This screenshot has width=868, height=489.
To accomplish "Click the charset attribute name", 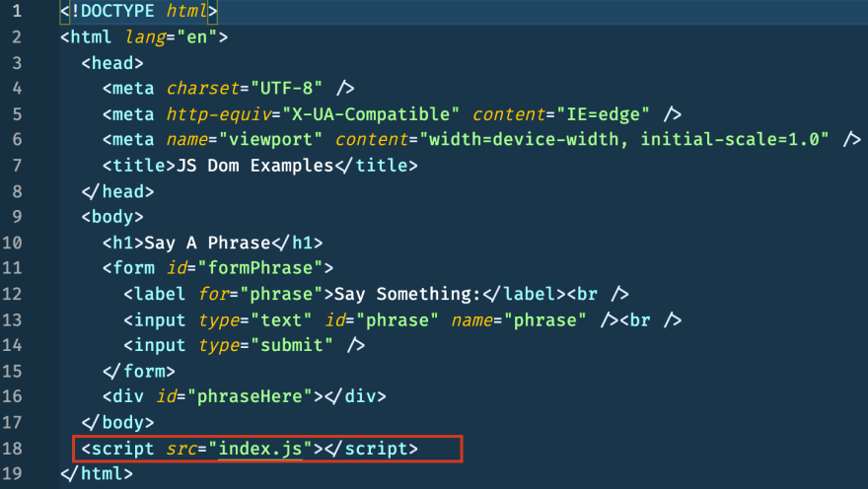I will click(202, 88).
